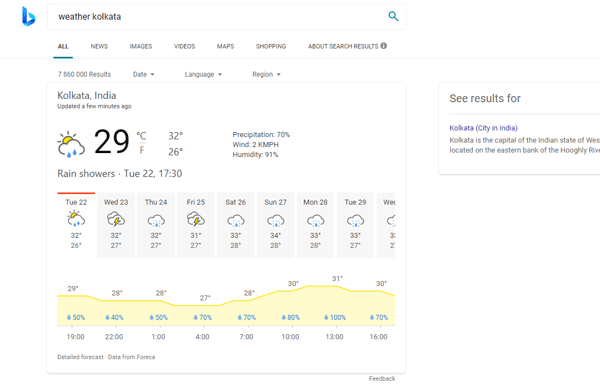This screenshot has width=600, height=386.
Task: Click the 27° low label on temperature chart
Action: [205, 298]
